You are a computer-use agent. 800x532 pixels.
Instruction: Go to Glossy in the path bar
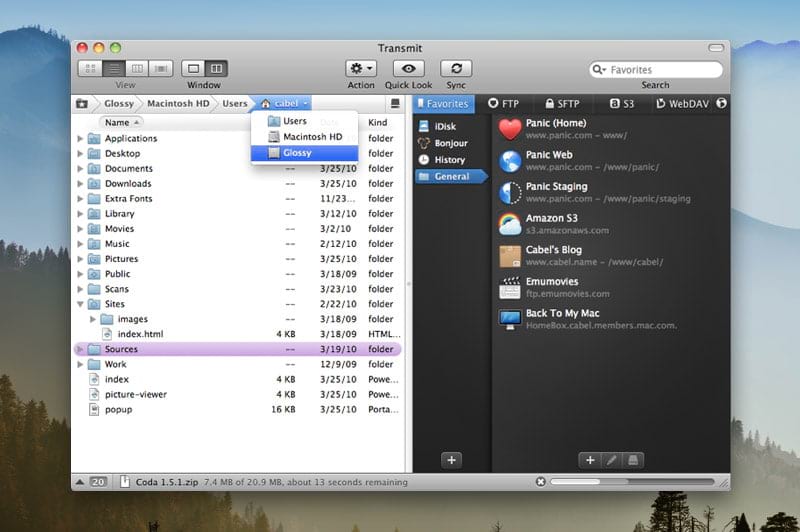(119, 104)
